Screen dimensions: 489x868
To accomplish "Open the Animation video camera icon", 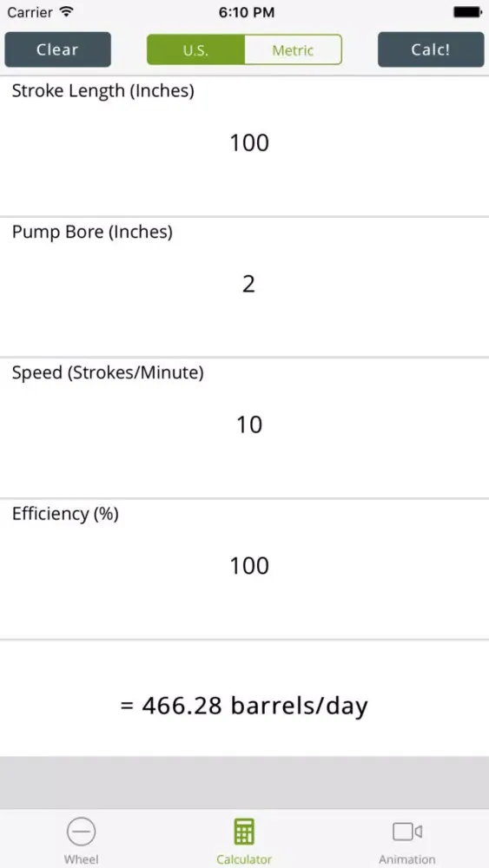I will (407, 832).
